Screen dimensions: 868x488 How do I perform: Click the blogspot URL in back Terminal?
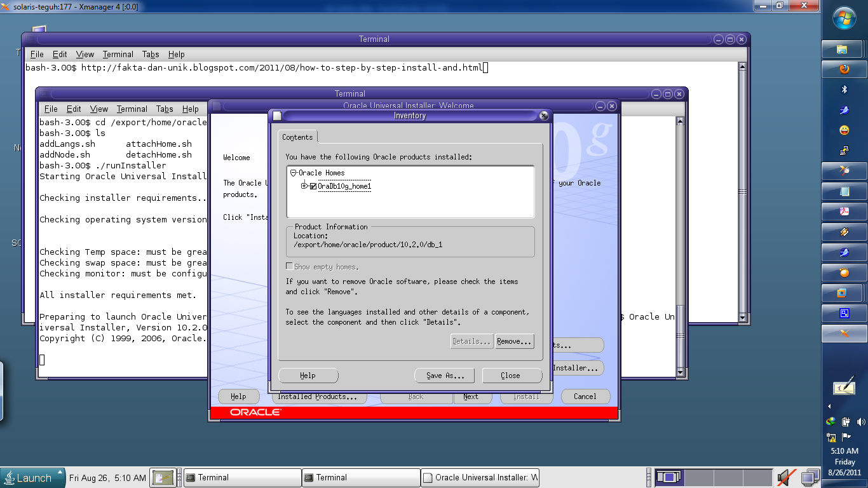[281, 67]
